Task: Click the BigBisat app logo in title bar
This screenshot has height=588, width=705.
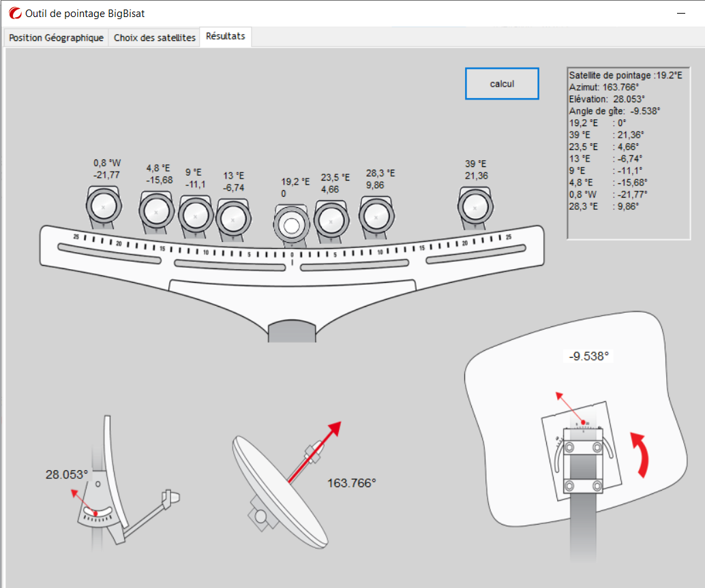Action: pyautogui.click(x=14, y=13)
